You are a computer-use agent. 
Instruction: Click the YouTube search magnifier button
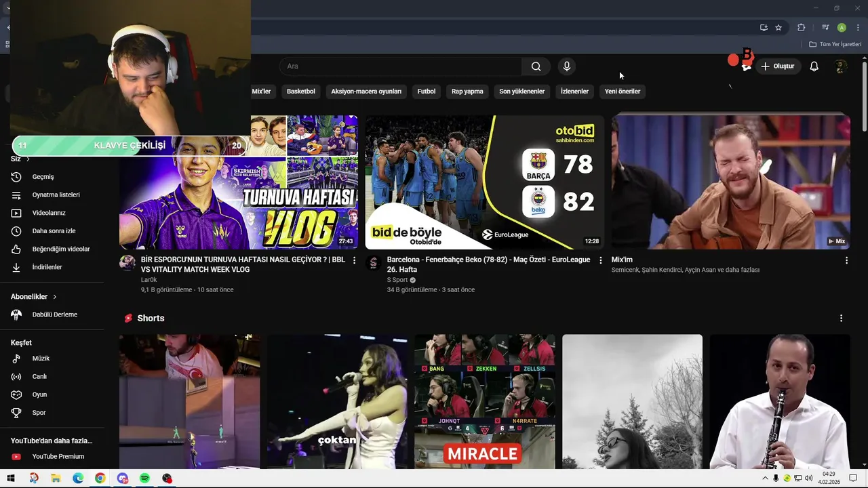tap(536, 66)
